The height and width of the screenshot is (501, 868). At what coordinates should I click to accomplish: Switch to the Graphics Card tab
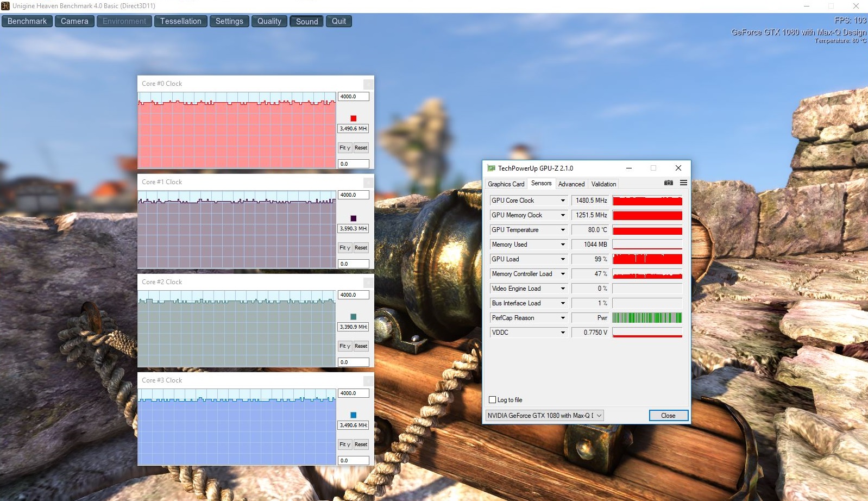pos(506,184)
